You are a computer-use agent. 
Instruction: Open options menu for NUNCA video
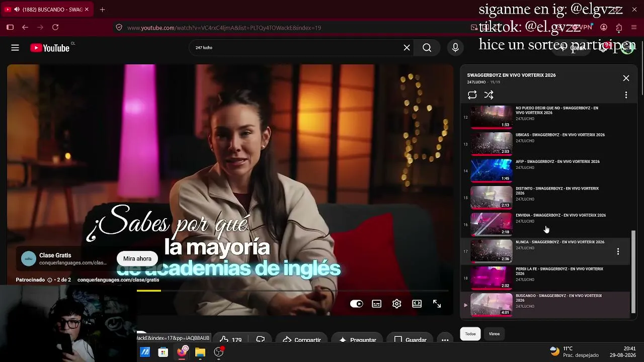tap(618, 251)
